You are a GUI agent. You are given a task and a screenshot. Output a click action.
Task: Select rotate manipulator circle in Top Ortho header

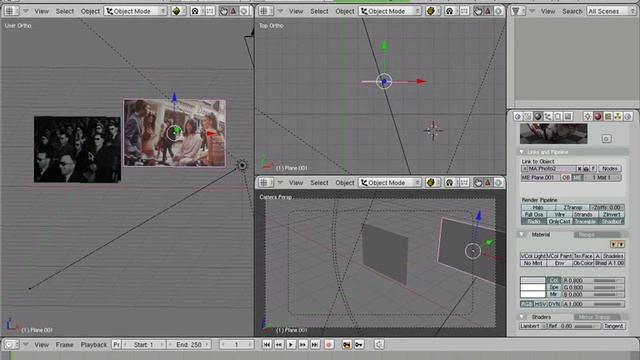(498, 11)
